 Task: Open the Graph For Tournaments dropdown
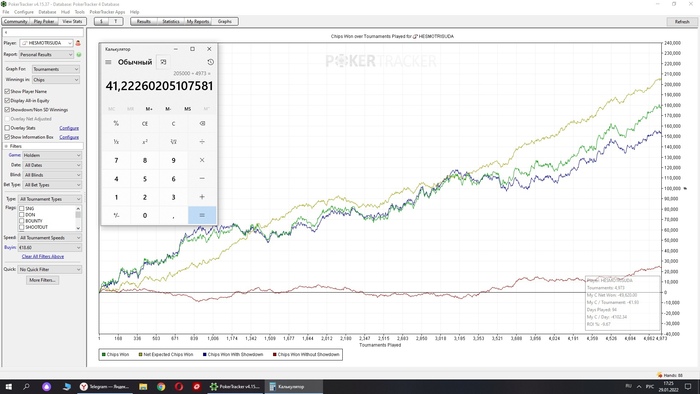pyautogui.click(x=56, y=69)
